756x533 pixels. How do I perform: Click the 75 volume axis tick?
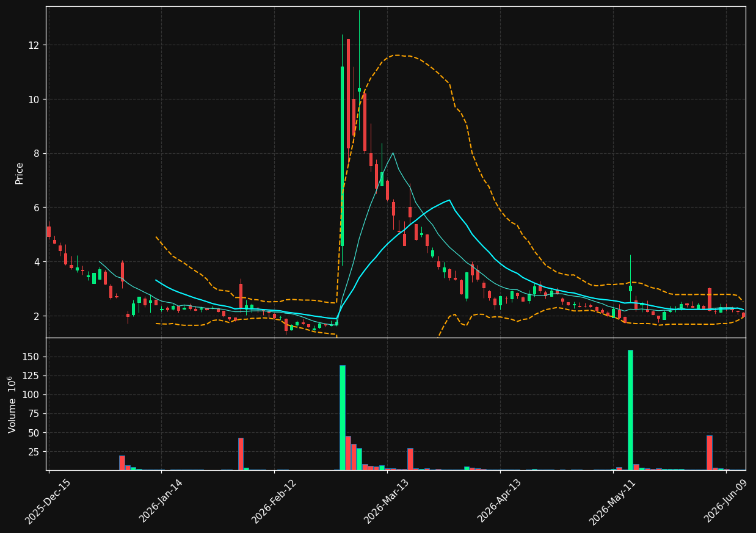click(x=34, y=413)
